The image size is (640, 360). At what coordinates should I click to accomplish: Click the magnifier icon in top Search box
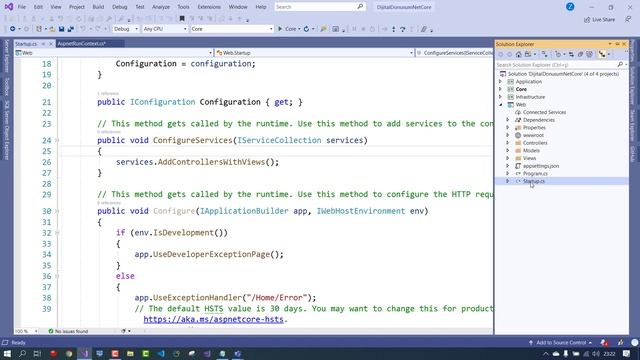pyautogui.click(x=360, y=7)
